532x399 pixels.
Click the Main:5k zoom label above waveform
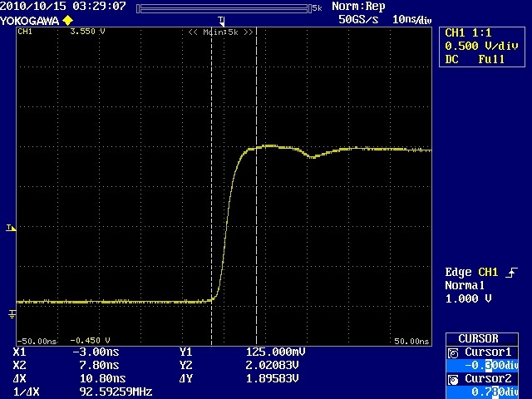pyautogui.click(x=220, y=32)
